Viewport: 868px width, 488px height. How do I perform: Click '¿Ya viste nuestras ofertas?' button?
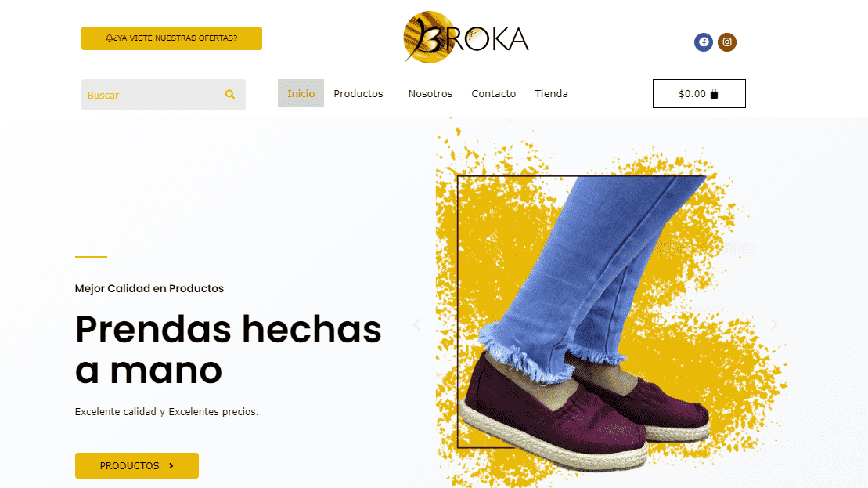[x=171, y=38]
